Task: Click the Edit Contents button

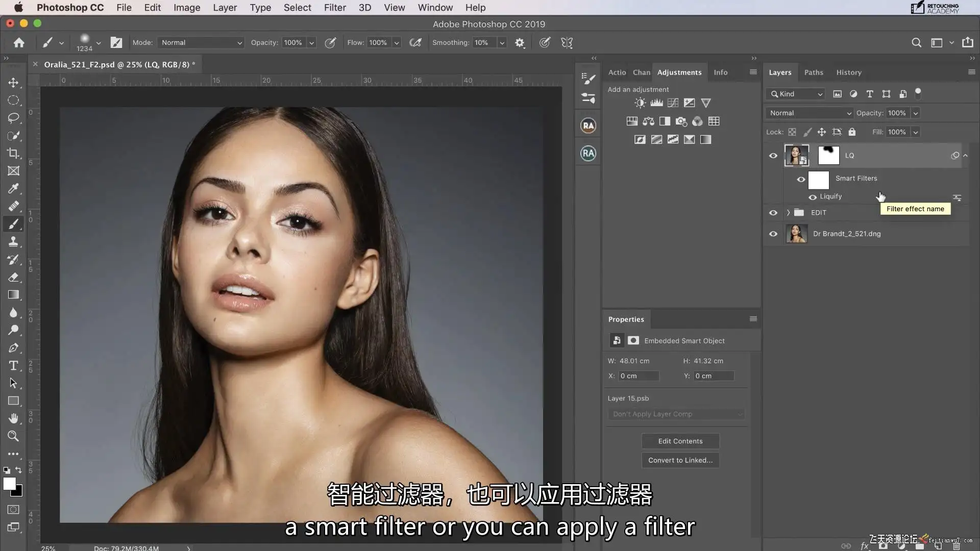Action: [x=680, y=441]
